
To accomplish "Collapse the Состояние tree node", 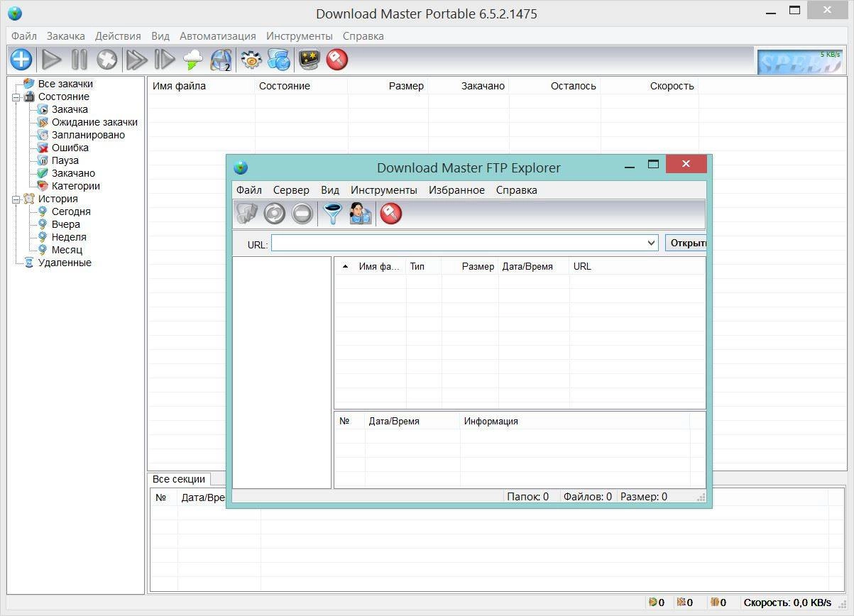I will click(x=16, y=97).
